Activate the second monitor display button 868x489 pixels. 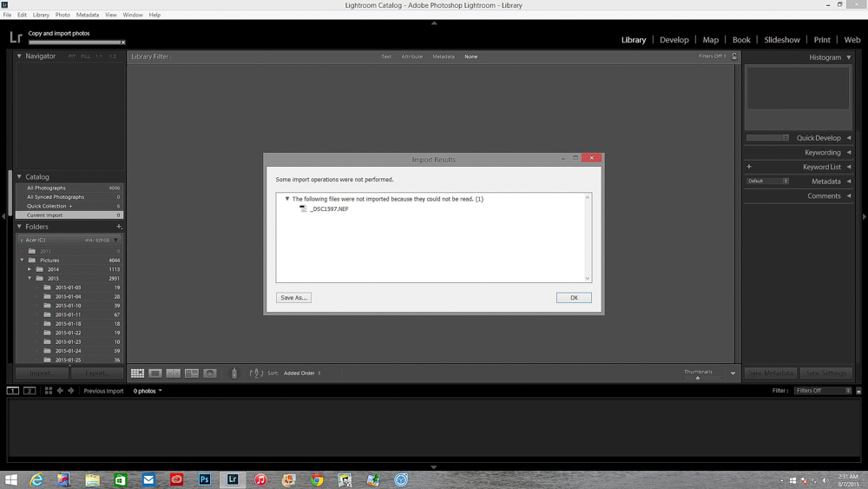click(x=30, y=391)
